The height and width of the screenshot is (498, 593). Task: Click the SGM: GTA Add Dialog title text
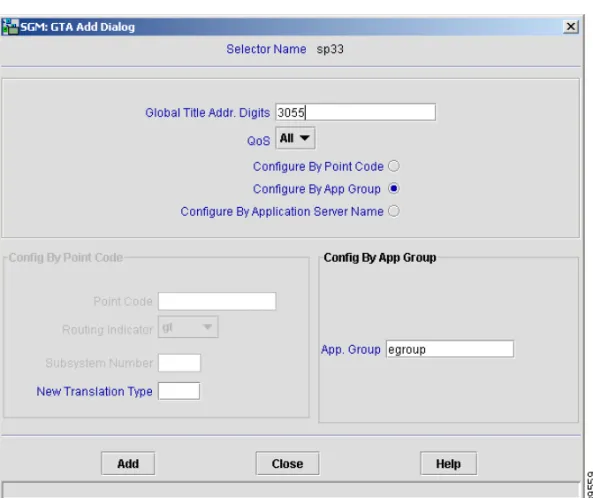pyautogui.click(x=78, y=27)
